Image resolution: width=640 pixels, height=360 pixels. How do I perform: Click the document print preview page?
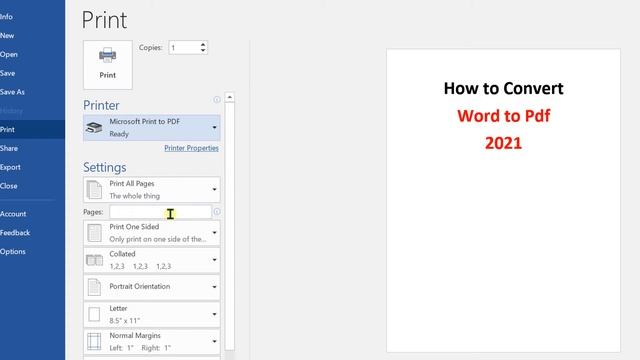[x=503, y=200]
